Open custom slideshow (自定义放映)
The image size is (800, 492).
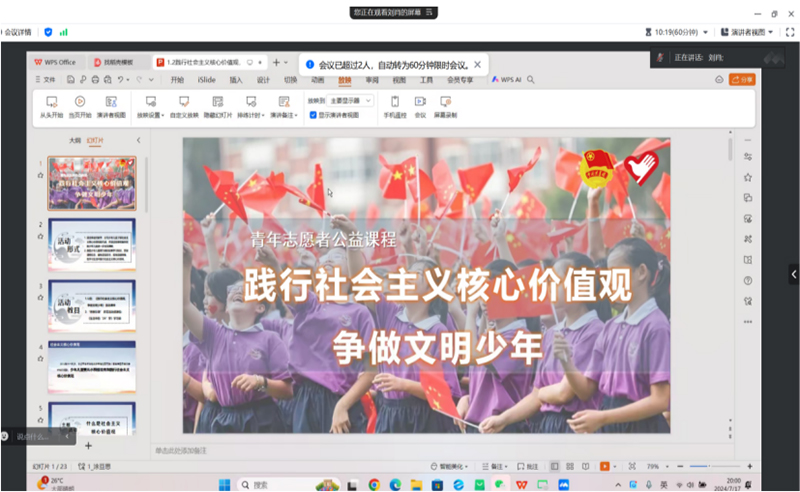tap(184, 107)
